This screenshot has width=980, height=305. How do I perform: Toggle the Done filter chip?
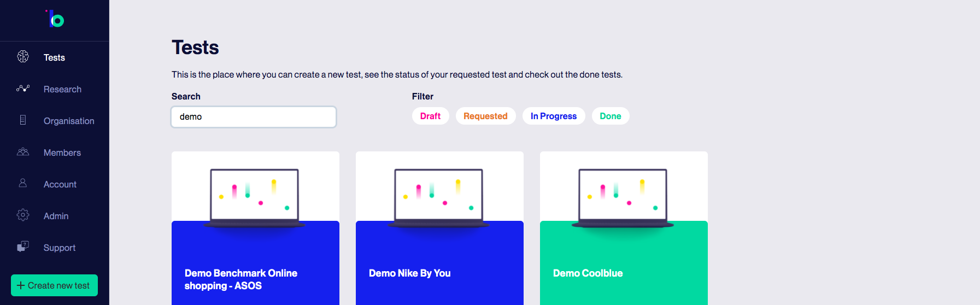(611, 116)
